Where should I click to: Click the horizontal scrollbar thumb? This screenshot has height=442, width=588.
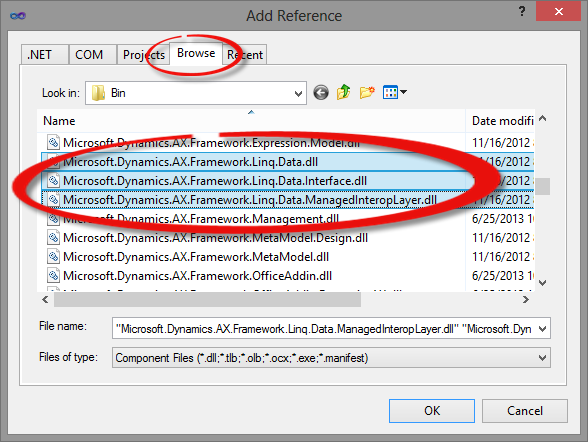207,300
